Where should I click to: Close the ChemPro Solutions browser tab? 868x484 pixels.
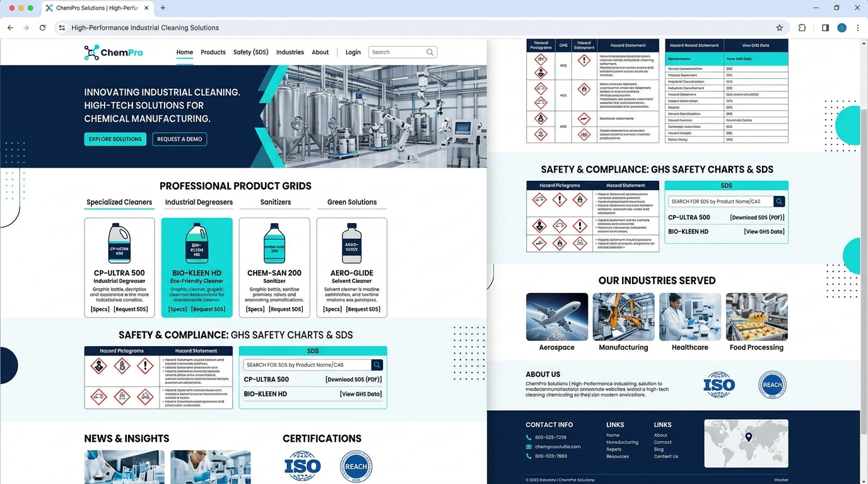146,8
